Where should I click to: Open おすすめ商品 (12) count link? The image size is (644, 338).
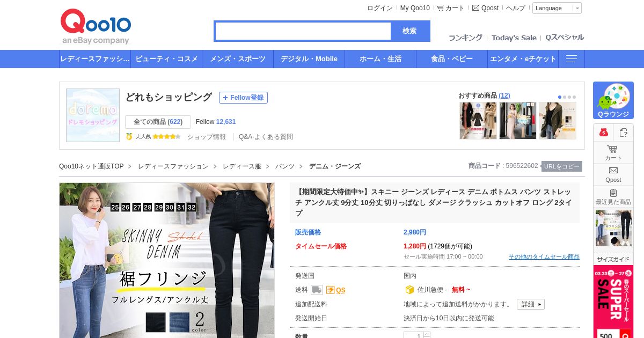(504, 95)
